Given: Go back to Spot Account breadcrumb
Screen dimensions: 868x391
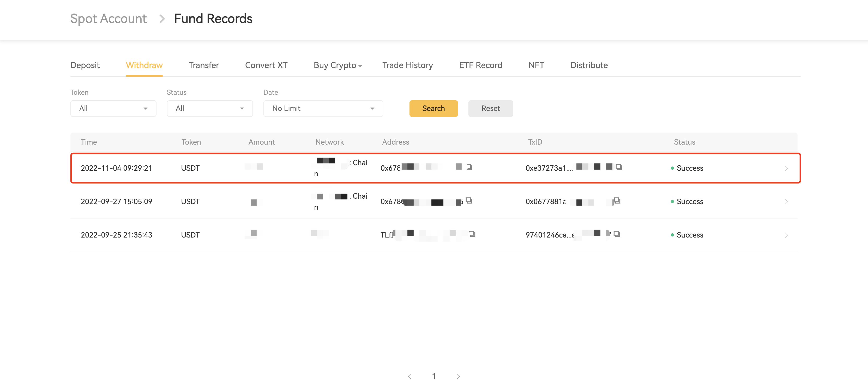Looking at the screenshot, I should (x=108, y=19).
